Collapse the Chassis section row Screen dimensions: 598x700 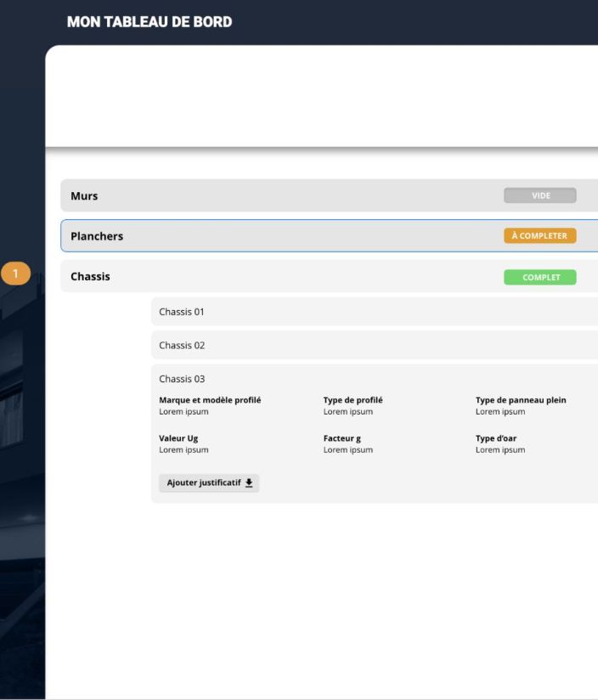(x=330, y=276)
